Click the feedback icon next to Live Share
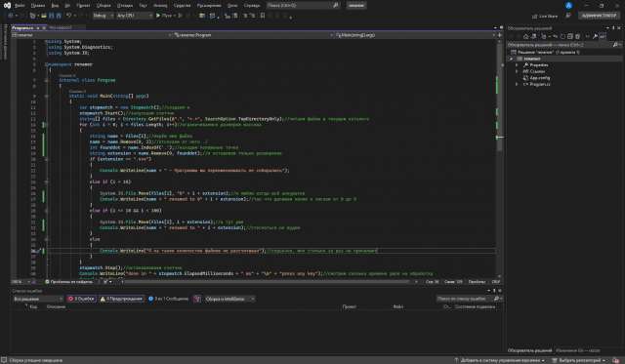 tap(568, 16)
